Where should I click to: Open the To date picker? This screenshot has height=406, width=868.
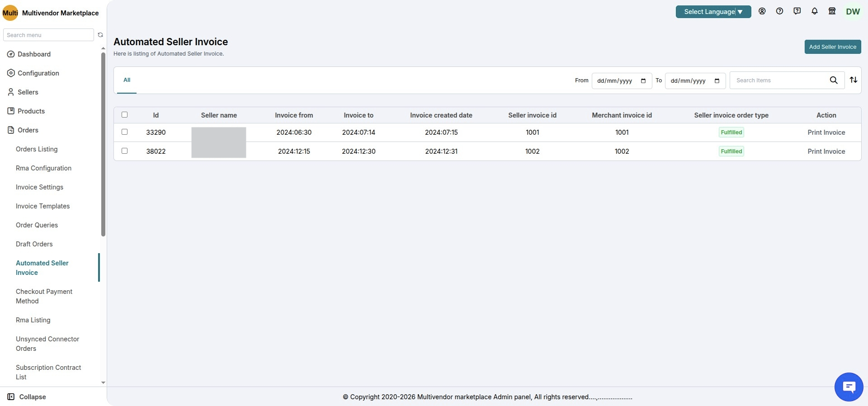tap(695, 81)
